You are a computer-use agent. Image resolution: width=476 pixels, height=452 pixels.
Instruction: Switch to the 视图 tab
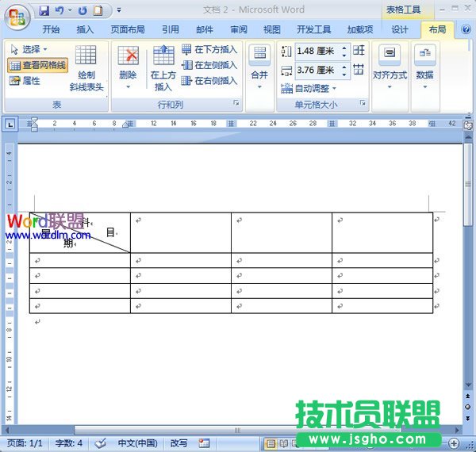271,29
